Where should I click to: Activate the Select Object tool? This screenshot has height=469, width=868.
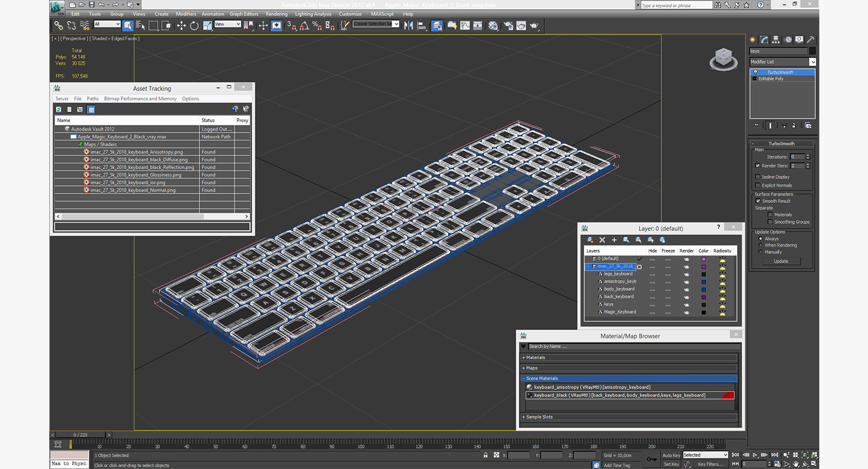pyautogui.click(x=128, y=26)
